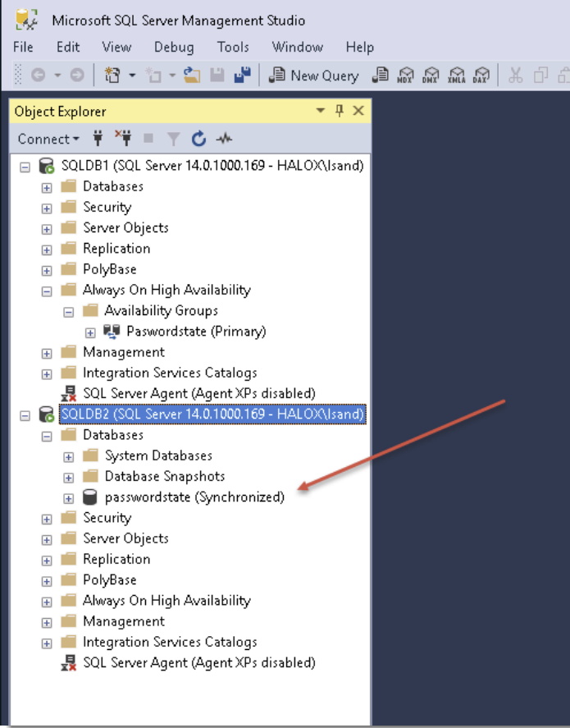
Task: Expand Integration Services Catalogs under SQLDB1
Action: pyautogui.click(x=47, y=373)
